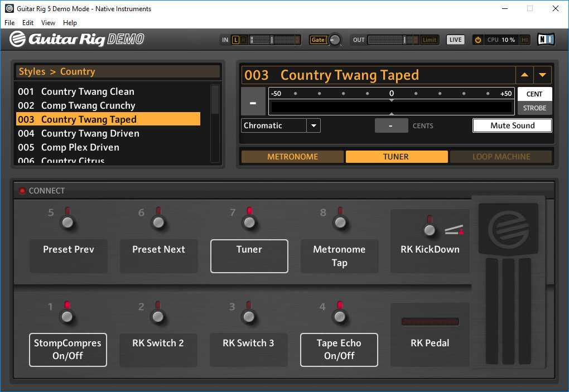Image resolution: width=569 pixels, height=392 pixels.
Task: Toggle the Gate button
Action: (318, 40)
